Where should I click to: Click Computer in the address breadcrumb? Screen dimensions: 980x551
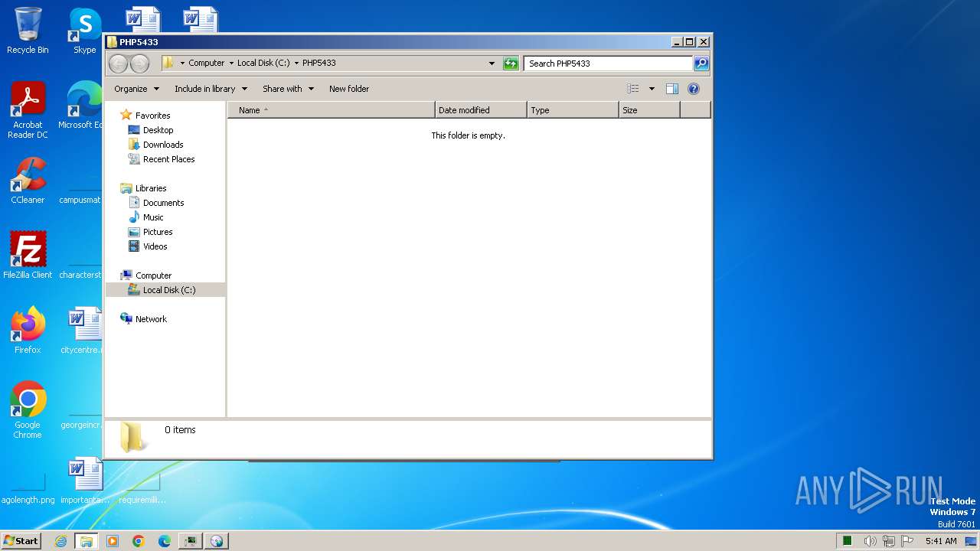pyautogui.click(x=207, y=64)
